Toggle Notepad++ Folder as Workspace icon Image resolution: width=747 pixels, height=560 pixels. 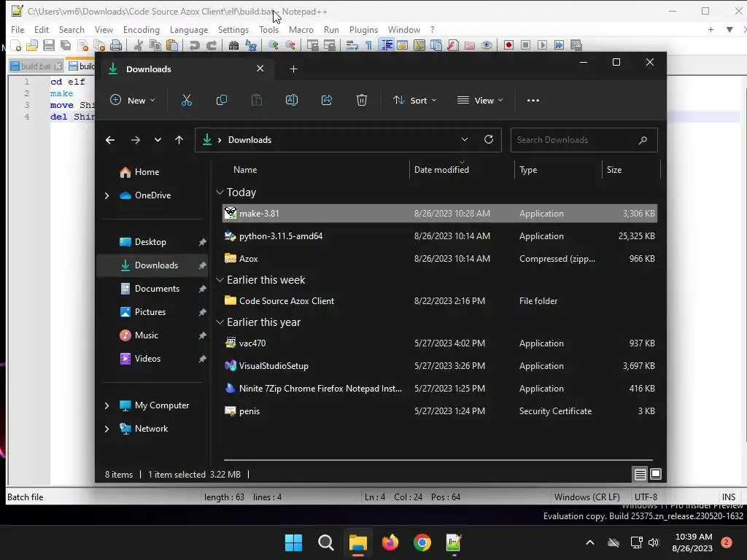(x=470, y=45)
